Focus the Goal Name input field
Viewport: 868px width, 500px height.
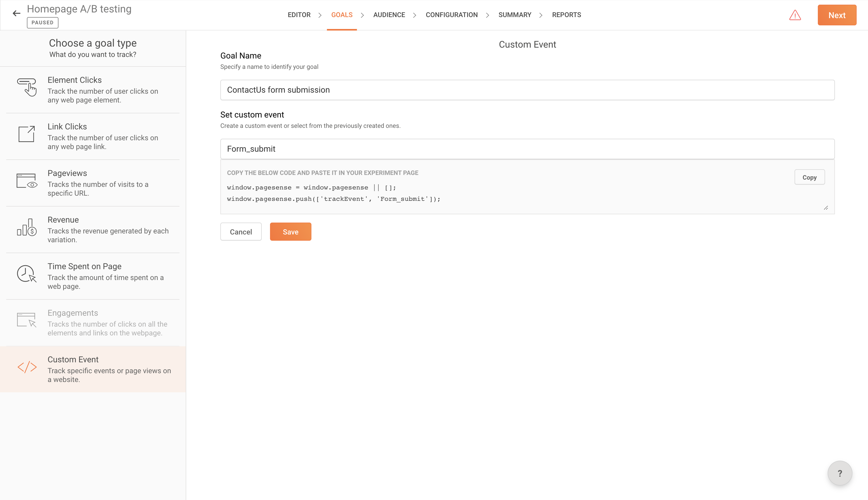[527, 90]
